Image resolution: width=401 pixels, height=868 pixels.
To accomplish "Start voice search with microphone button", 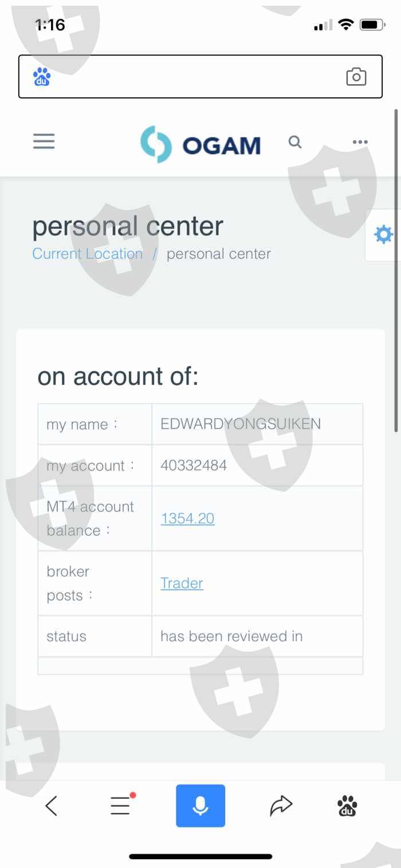I will click(x=200, y=806).
